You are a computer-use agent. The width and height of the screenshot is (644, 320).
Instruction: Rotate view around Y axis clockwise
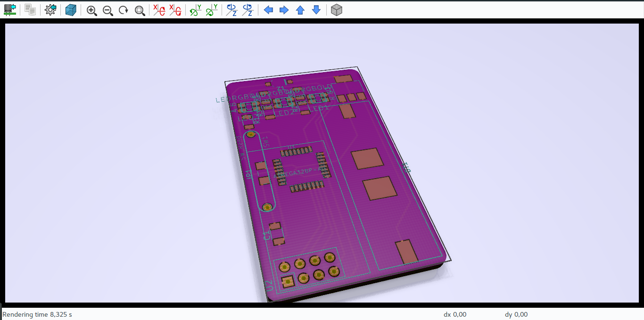[x=195, y=9]
